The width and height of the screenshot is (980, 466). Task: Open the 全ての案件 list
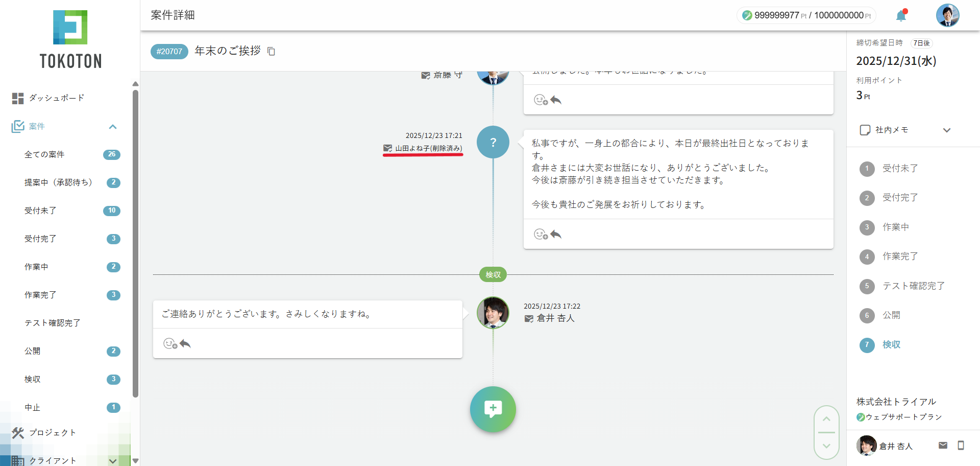(x=44, y=154)
